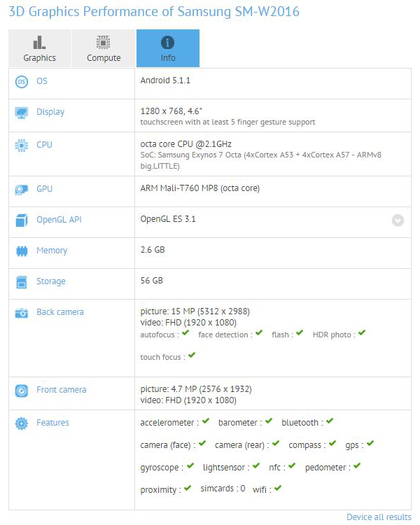
Task: Click the text picture: 4.7 MP (2576 x 1932)
Action: tap(196, 389)
